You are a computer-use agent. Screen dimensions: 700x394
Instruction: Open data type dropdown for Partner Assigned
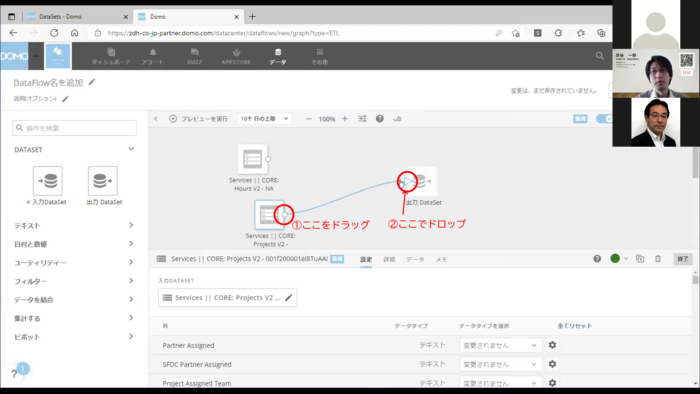click(500, 345)
